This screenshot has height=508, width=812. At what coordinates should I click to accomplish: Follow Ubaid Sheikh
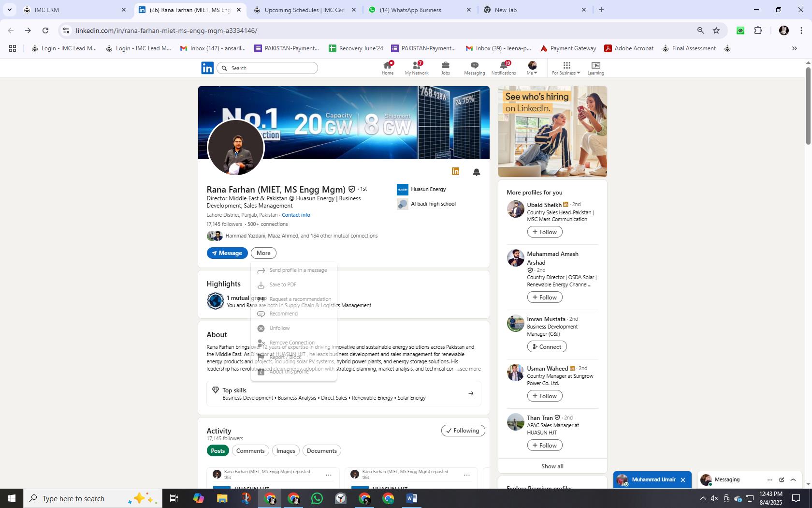click(545, 232)
